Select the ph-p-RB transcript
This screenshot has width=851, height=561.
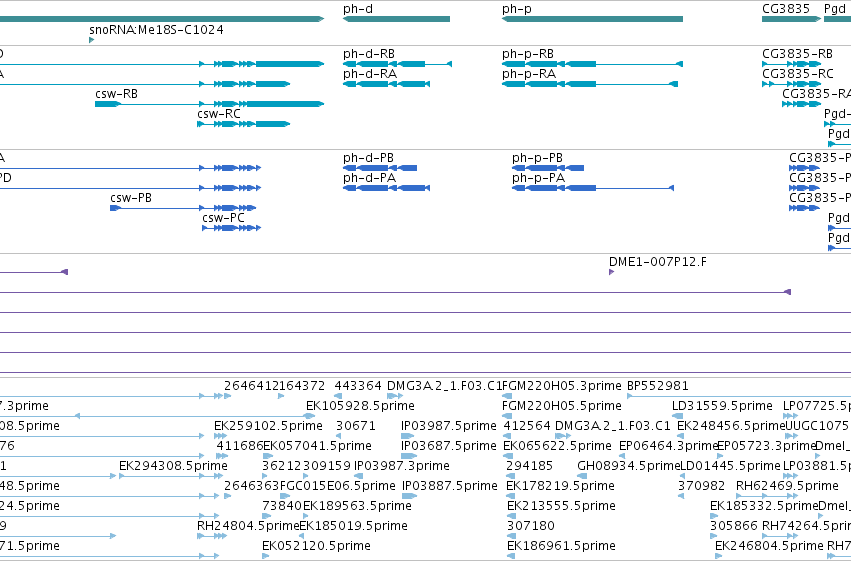click(x=592, y=64)
